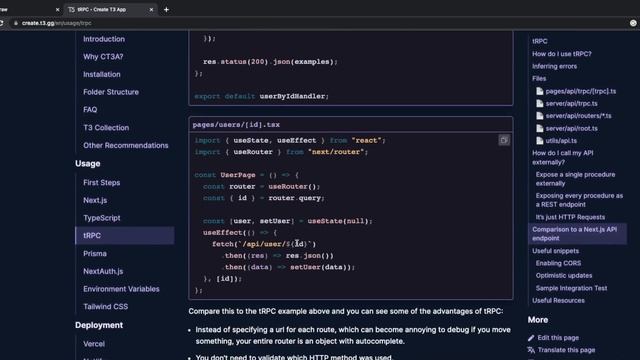The width and height of the screenshot is (640, 360).
Task: Open the browser profile icon at top right
Action: coord(633,23)
